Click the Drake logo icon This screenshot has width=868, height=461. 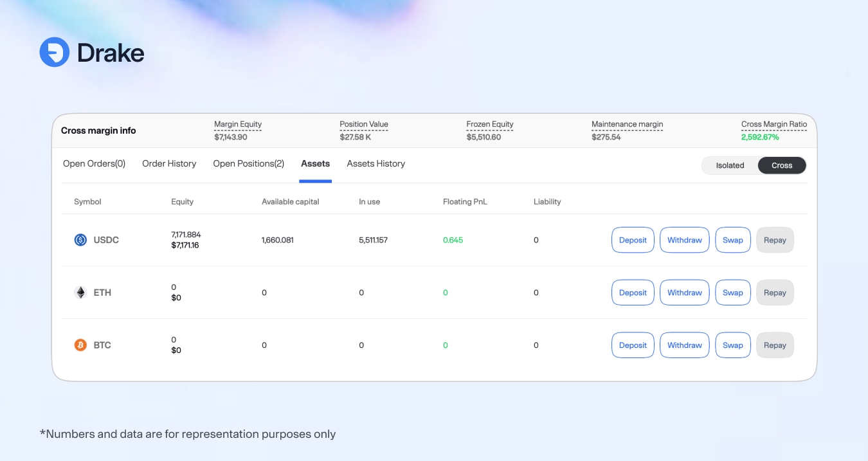[54, 52]
